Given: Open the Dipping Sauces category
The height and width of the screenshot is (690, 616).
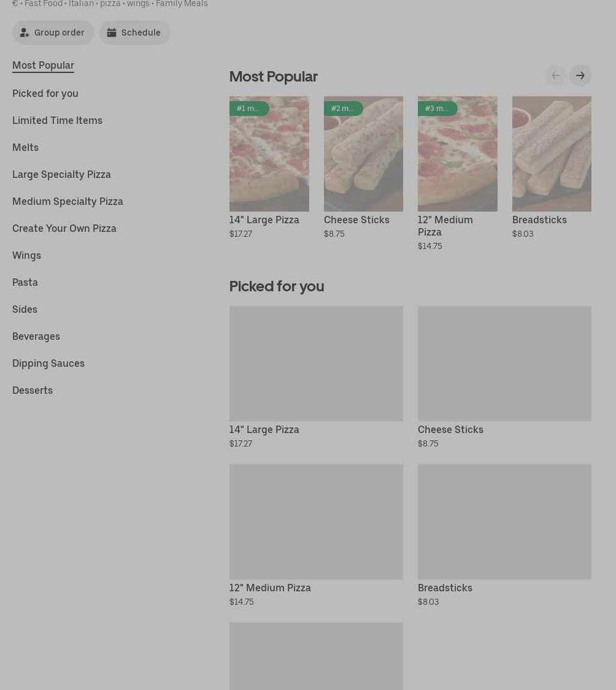Looking at the screenshot, I should [48, 363].
